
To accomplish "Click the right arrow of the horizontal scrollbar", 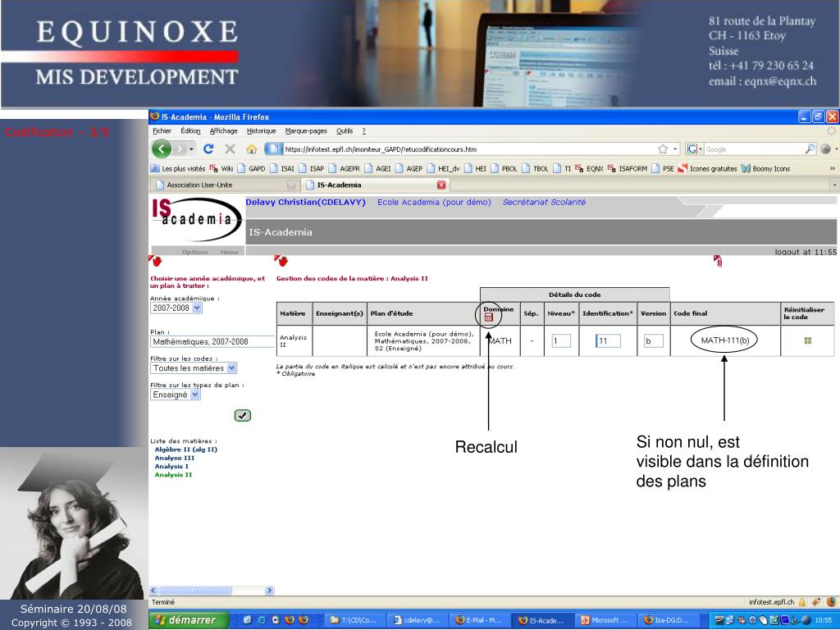I will [269, 591].
